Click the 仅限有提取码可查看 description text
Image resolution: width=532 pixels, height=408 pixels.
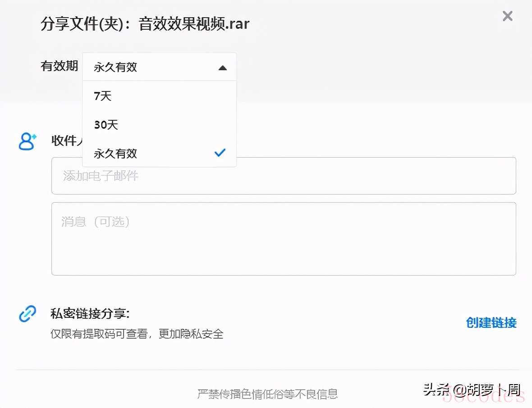coord(137,334)
